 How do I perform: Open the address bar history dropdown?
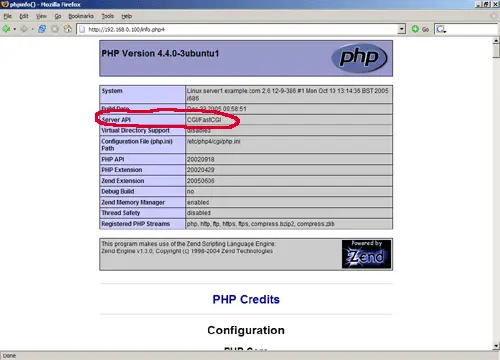tap(402, 29)
